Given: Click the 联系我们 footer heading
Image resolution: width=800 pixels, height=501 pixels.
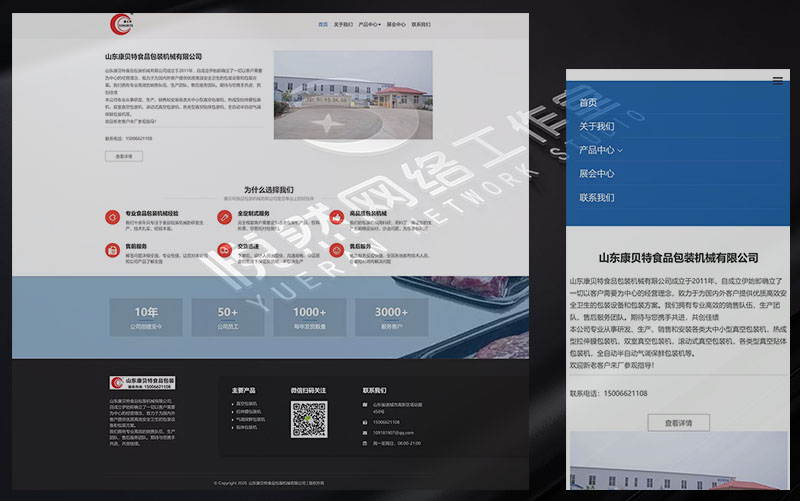Looking at the screenshot, I should pos(374,390).
